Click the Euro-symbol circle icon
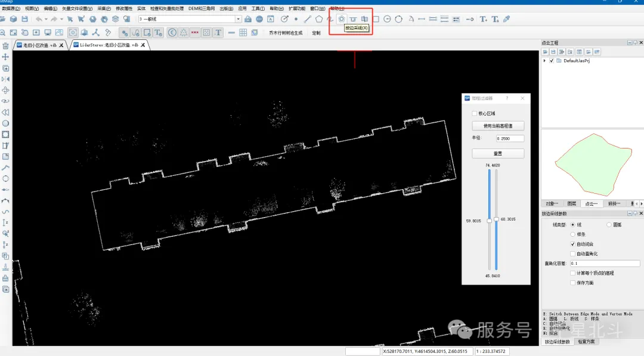Image resolution: width=644 pixels, height=356 pixels. 172,33
